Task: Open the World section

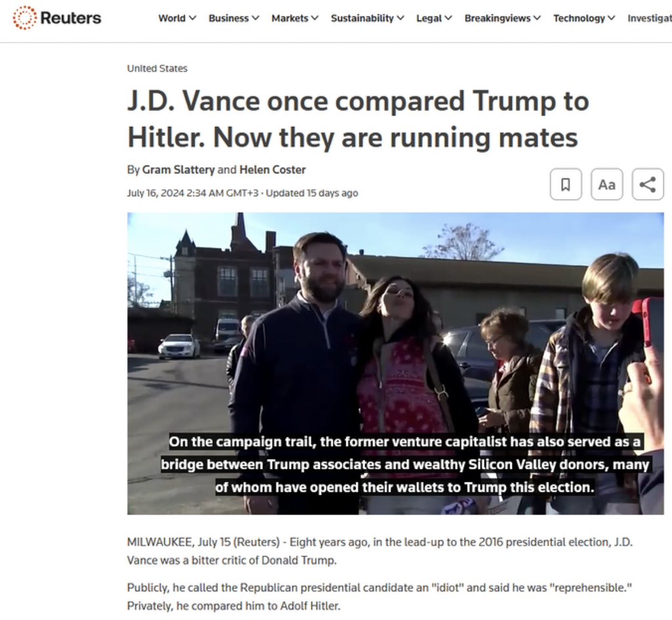Action: coord(172,18)
